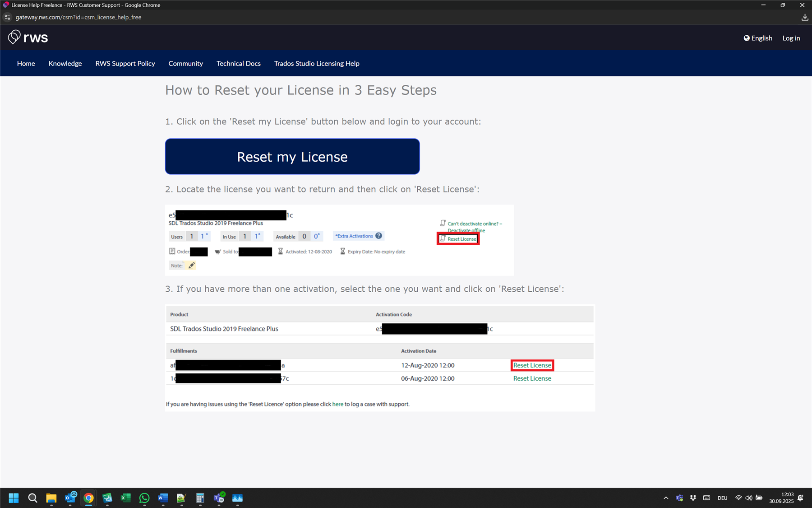The image size is (812, 508).
Task: Open Outlook from the taskbar
Action: point(71,498)
